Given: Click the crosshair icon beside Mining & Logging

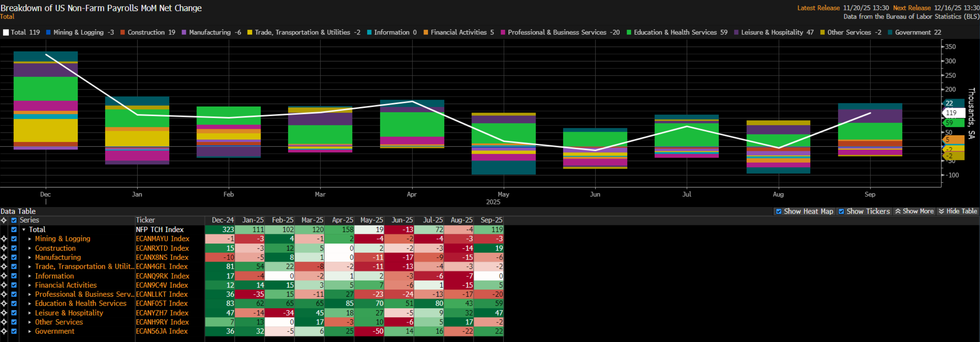Looking at the screenshot, I should (4, 239).
